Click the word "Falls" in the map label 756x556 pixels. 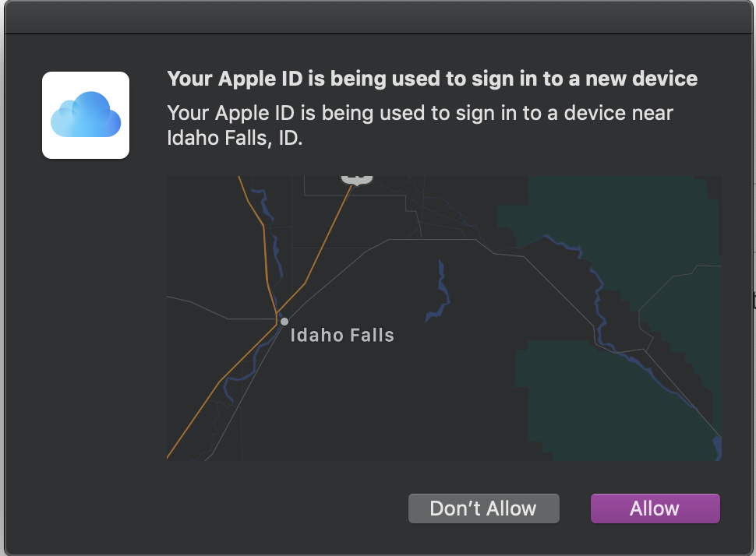(x=369, y=336)
